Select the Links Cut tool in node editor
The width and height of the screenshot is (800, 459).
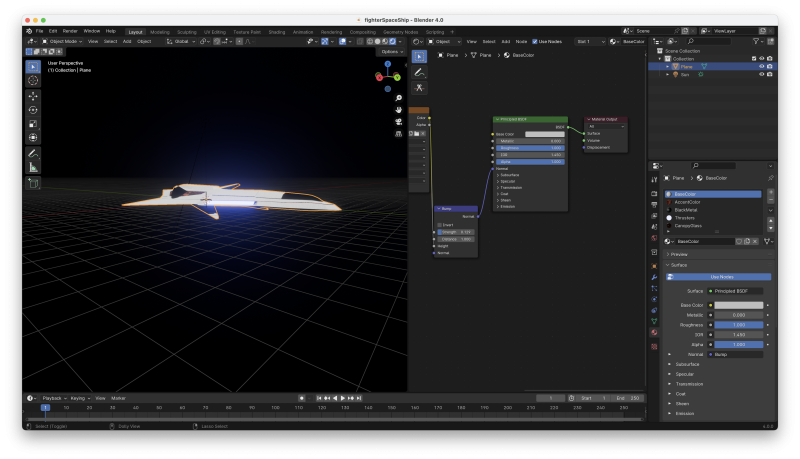[x=419, y=88]
